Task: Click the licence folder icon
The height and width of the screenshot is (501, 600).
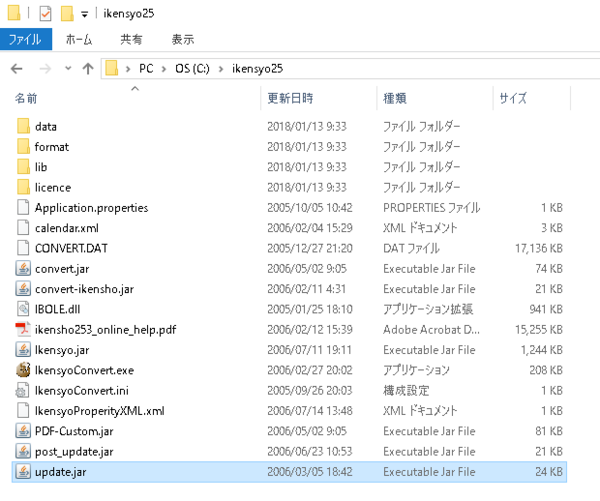Action: pos(23,187)
